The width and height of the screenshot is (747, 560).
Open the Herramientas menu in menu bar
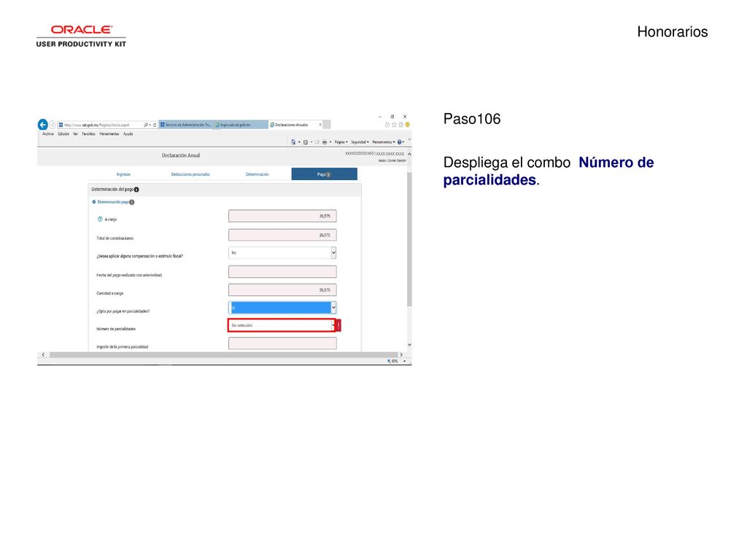point(109,134)
